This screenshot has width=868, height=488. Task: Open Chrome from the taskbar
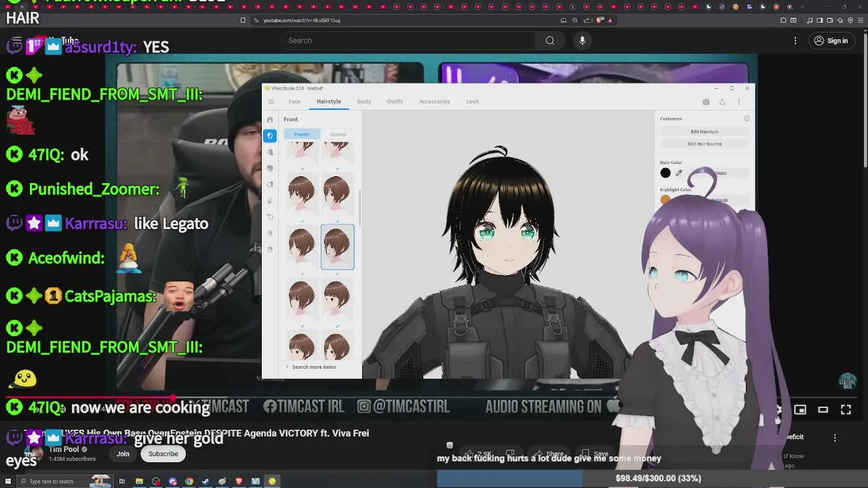point(189,481)
